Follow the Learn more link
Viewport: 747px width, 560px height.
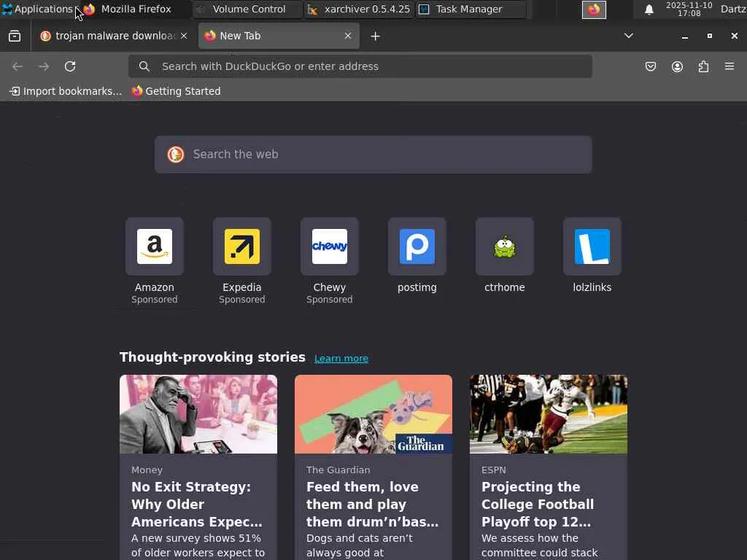point(341,359)
